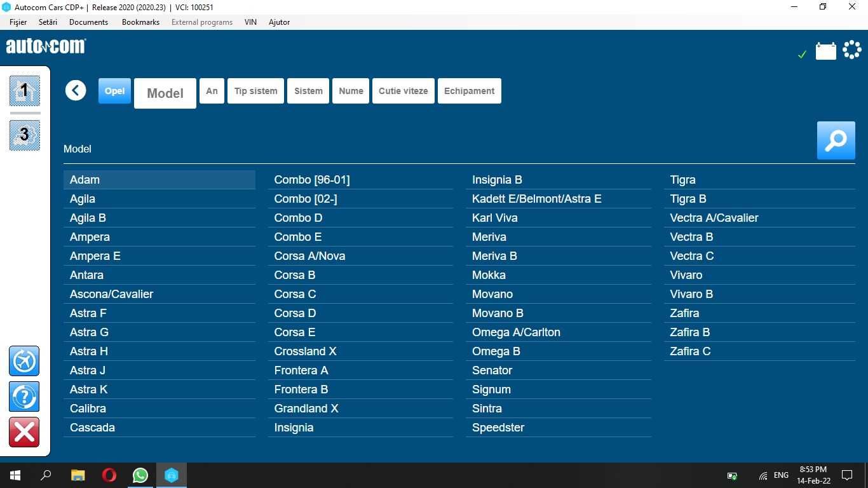Viewport: 868px width, 488px height.
Task: Choose Ascona/Cavalier model
Action: click(159, 294)
